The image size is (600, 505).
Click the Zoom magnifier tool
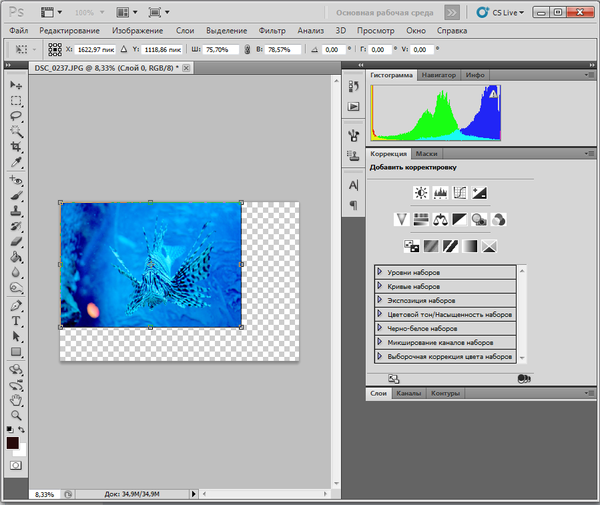(x=16, y=414)
